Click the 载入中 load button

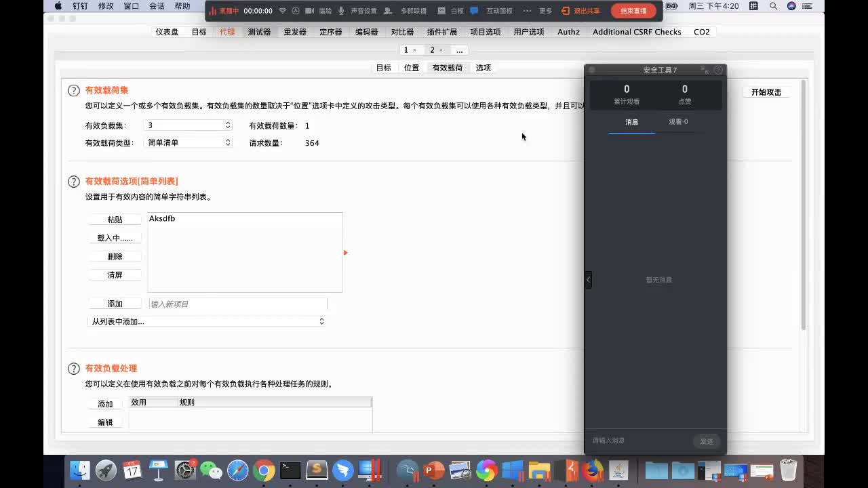115,238
